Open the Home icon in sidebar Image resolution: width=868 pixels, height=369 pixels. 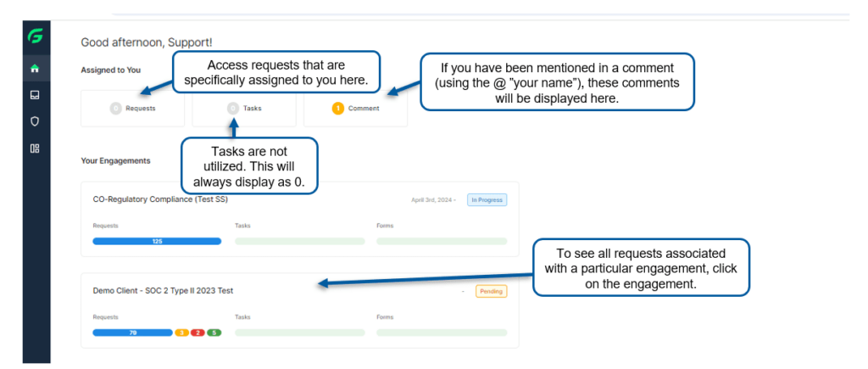35,68
